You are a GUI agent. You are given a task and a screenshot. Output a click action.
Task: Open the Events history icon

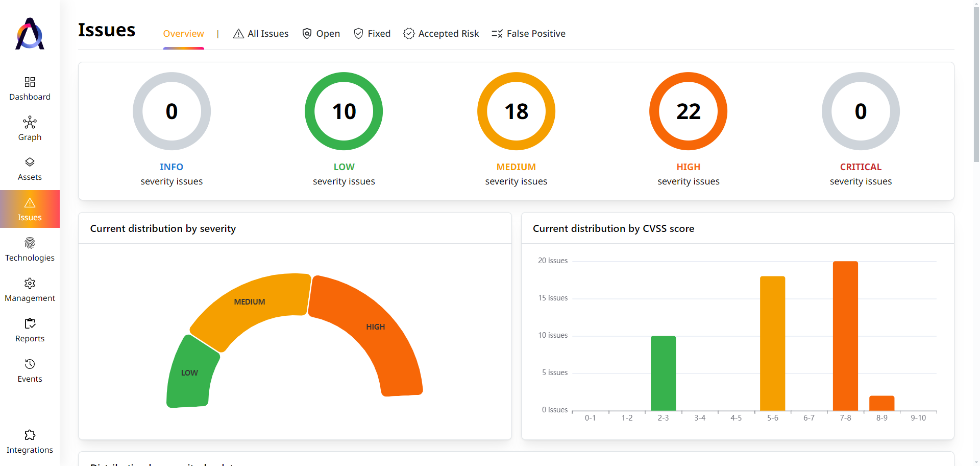[30, 364]
